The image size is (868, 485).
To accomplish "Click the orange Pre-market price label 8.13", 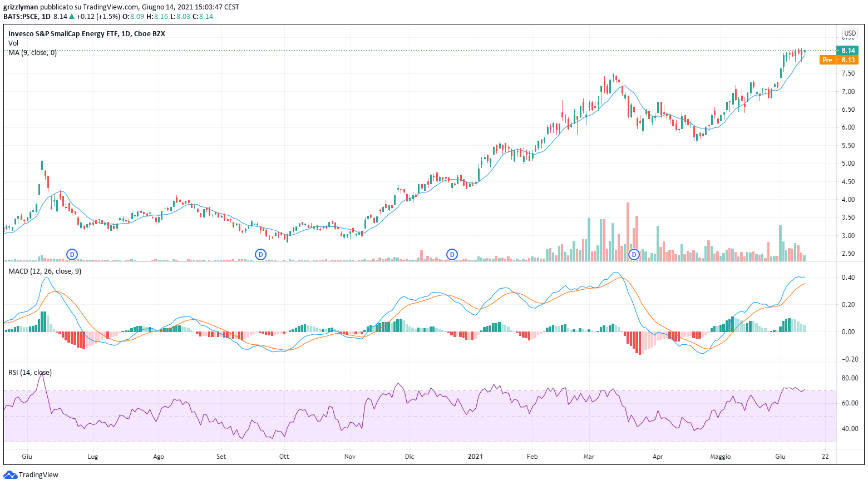I will pos(839,60).
